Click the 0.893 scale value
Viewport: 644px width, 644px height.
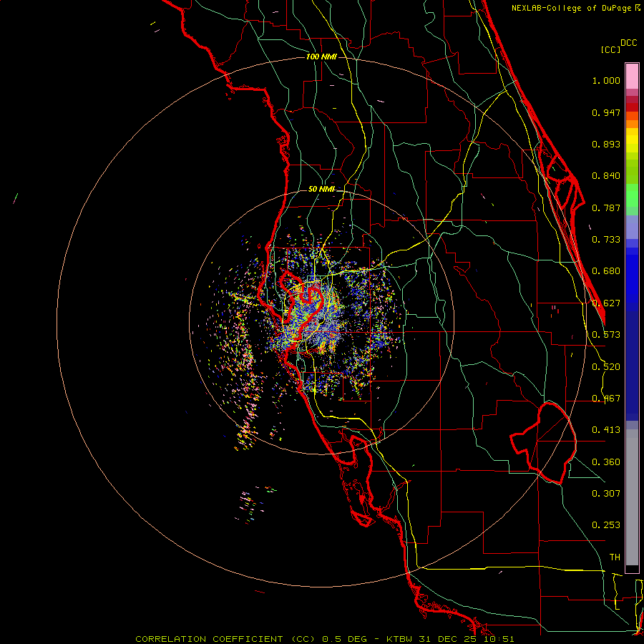click(x=606, y=144)
